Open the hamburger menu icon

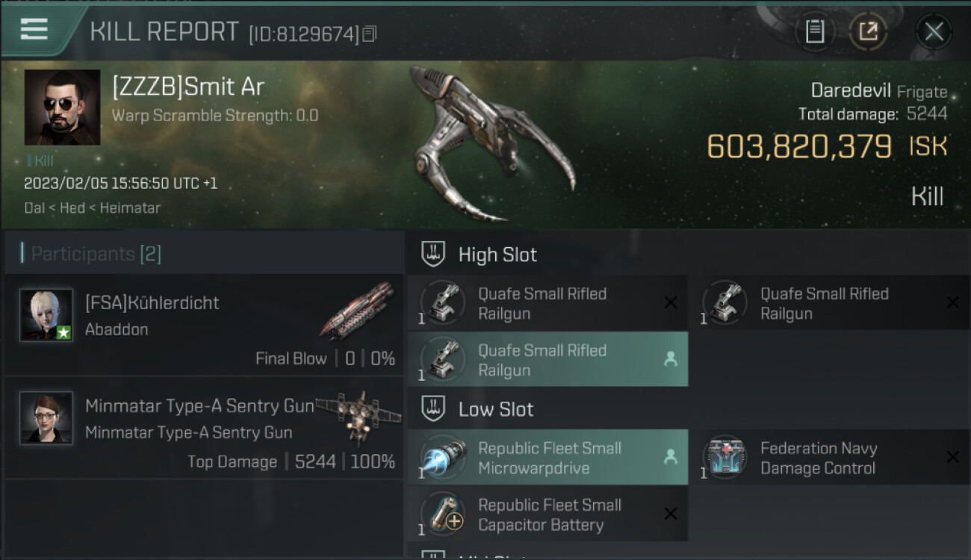click(x=34, y=30)
